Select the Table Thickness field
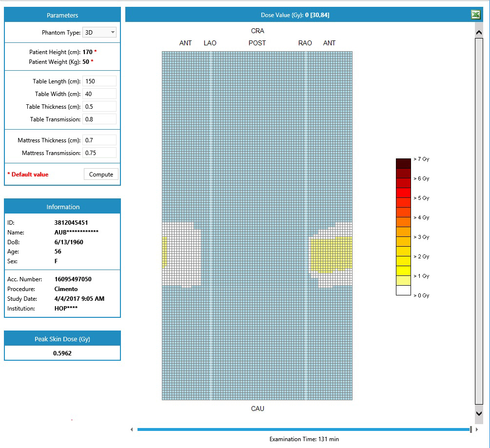Image resolution: width=490 pixels, height=448 pixels. click(99, 107)
